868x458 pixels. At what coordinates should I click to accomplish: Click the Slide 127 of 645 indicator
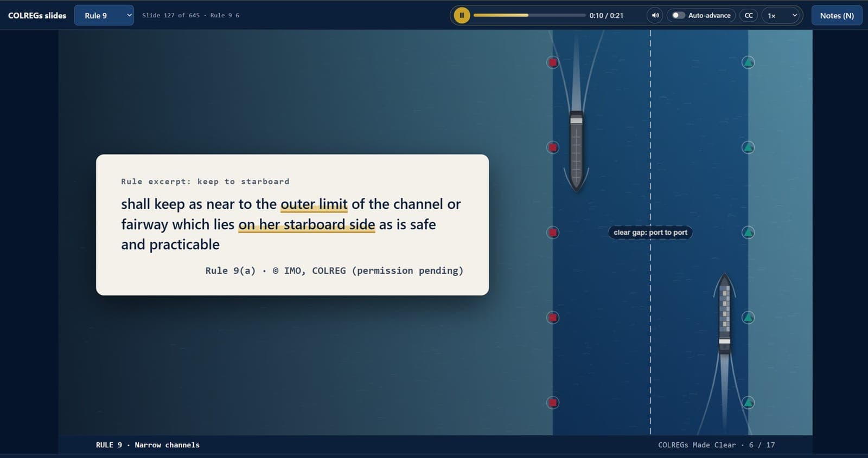click(x=190, y=15)
